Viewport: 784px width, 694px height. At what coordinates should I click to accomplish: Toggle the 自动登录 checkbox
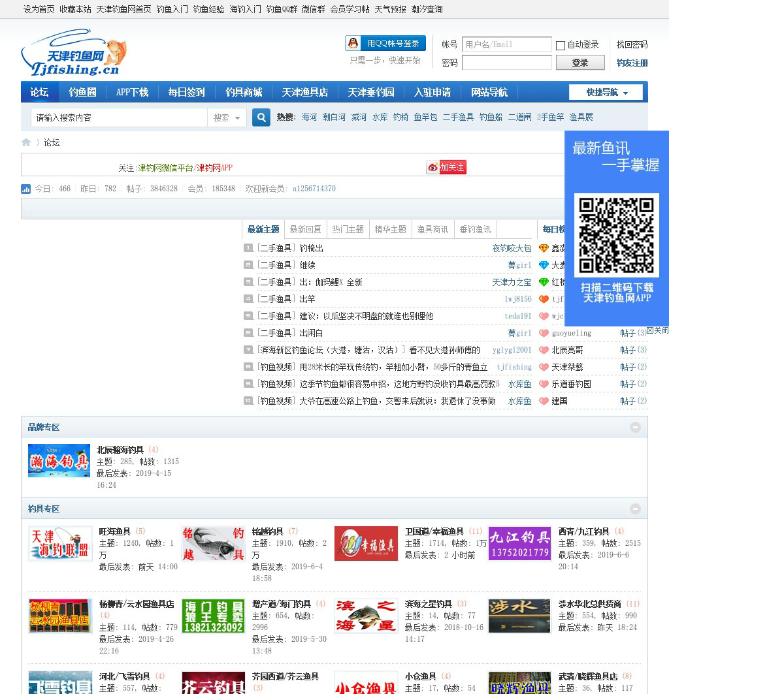pyautogui.click(x=561, y=46)
